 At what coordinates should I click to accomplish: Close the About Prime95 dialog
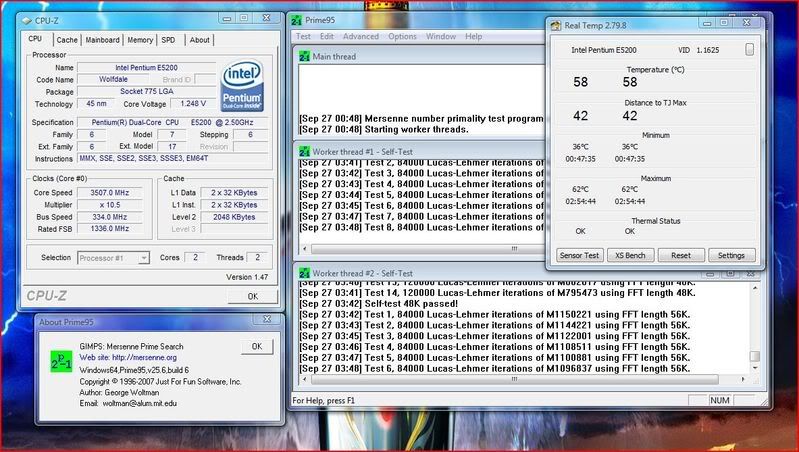tap(267, 319)
